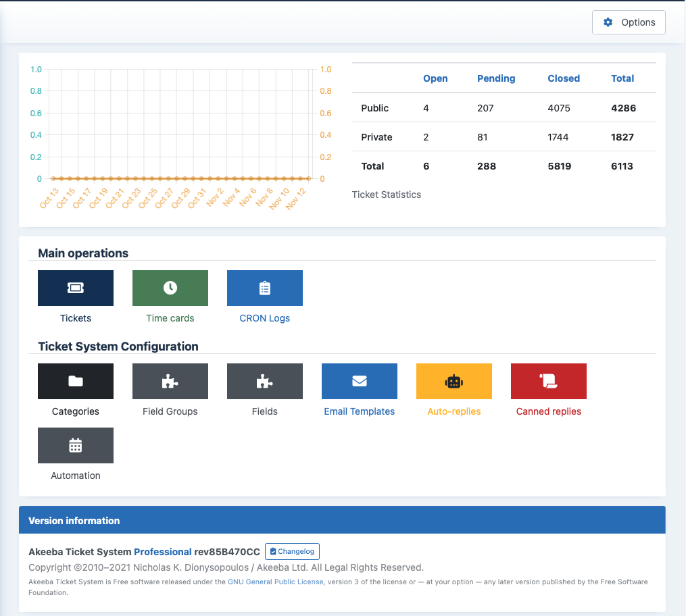Click the CRON Logs text label
The width and height of the screenshot is (686, 616).
click(x=265, y=318)
